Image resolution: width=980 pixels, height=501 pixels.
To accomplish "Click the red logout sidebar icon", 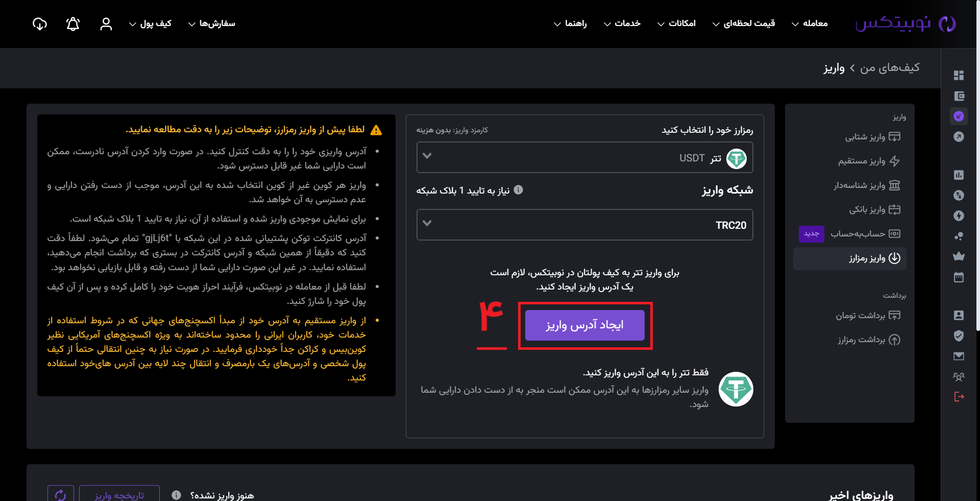I will click(959, 397).
